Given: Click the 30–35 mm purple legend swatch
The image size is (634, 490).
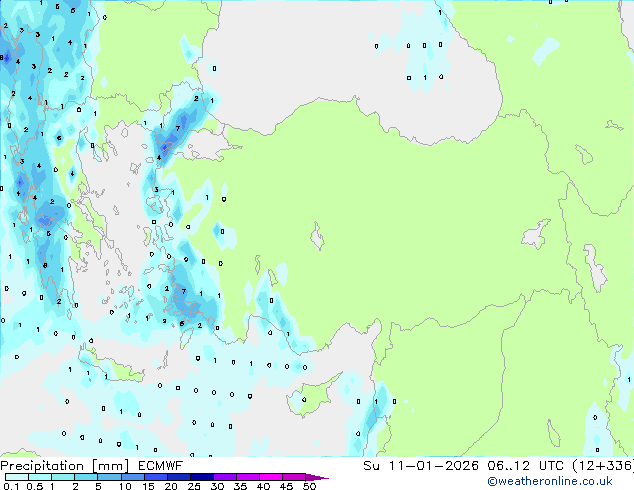Looking at the screenshot, I should [x=225, y=477].
